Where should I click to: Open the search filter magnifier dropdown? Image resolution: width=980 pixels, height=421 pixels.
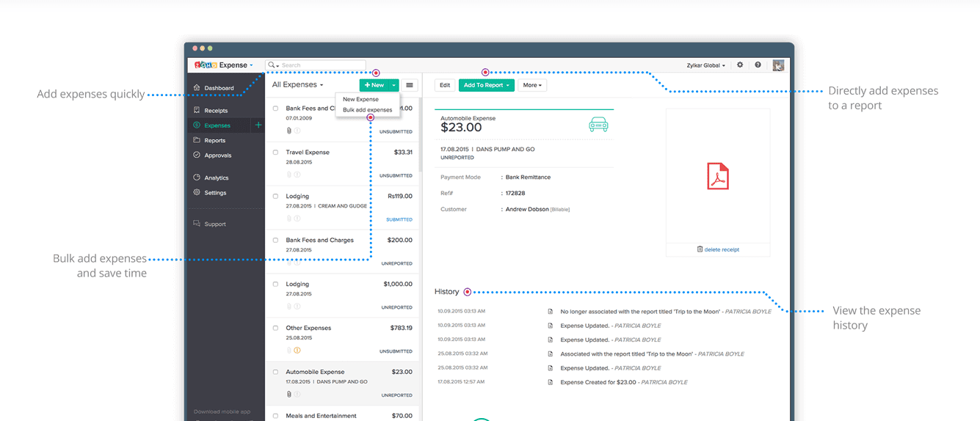pos(272,65)
